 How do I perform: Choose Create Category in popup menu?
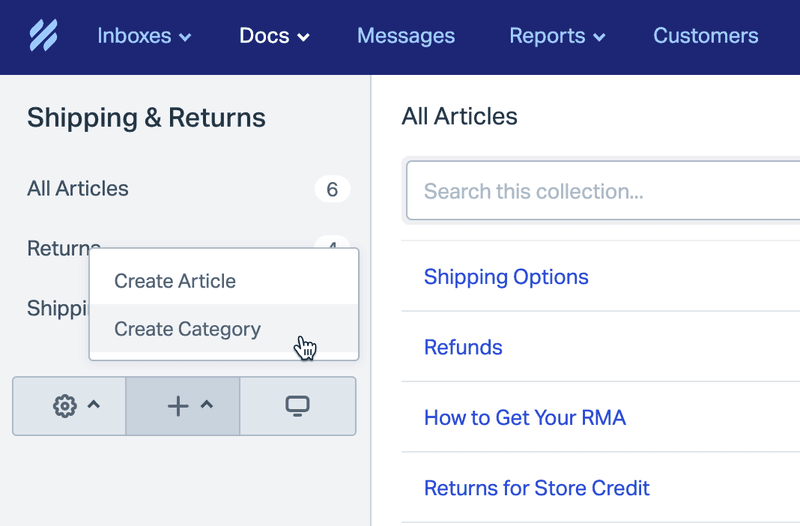click(x=187, y=329)
